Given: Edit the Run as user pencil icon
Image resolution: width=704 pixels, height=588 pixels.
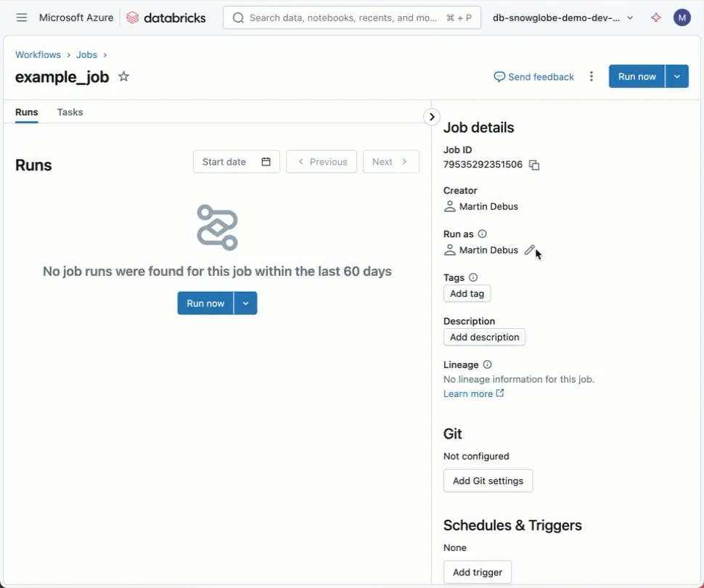Looking at the screenshot, I should [x=529, y=250].
